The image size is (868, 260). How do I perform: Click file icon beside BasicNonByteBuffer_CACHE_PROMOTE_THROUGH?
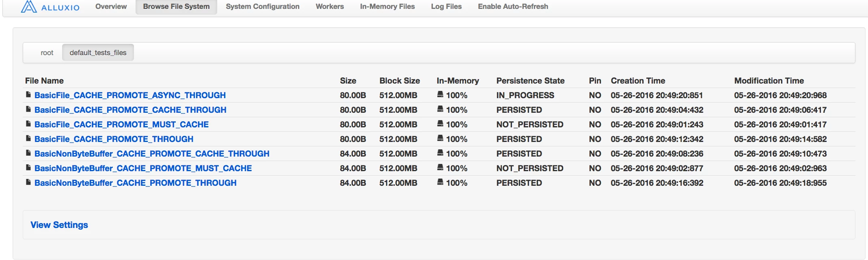click(x=28, y=182)
